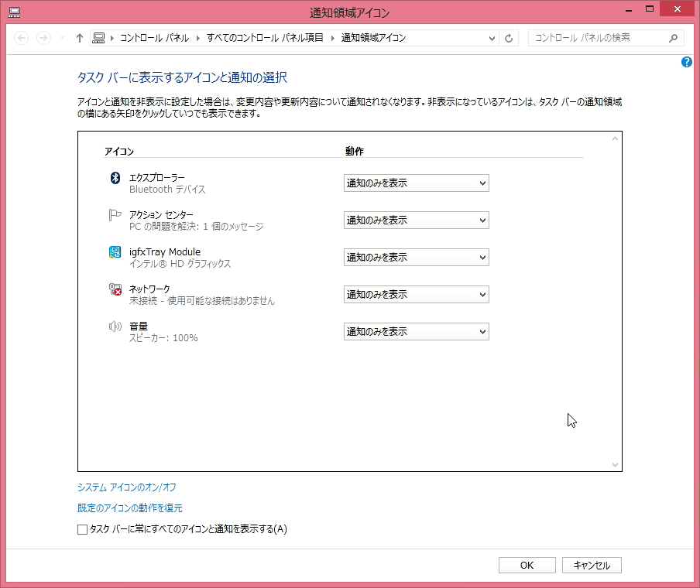Click the アクション センター flag icon
Viewport: 700px width, 588px height.
tap(114, 215)
